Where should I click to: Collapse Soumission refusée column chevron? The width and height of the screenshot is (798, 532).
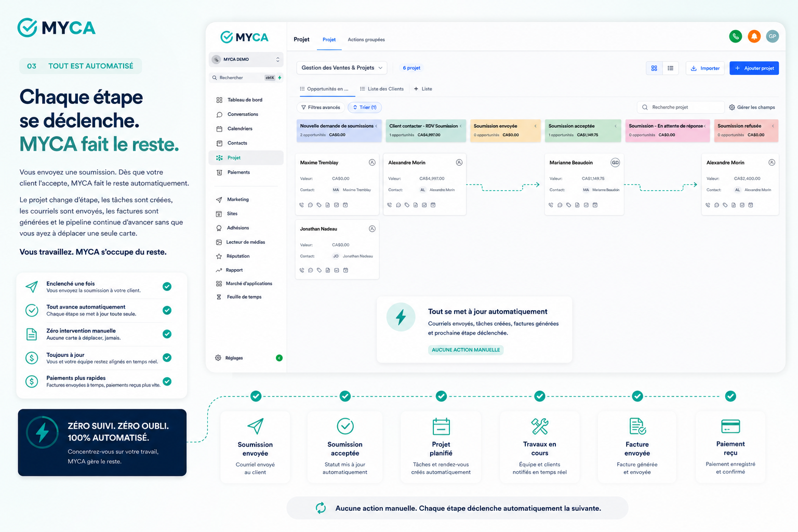point(773,126)
